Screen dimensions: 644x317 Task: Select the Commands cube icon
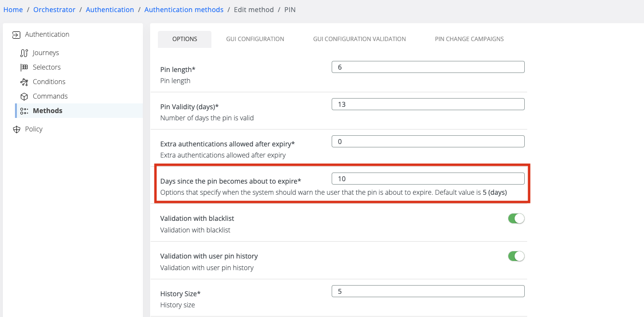point(24,96)
